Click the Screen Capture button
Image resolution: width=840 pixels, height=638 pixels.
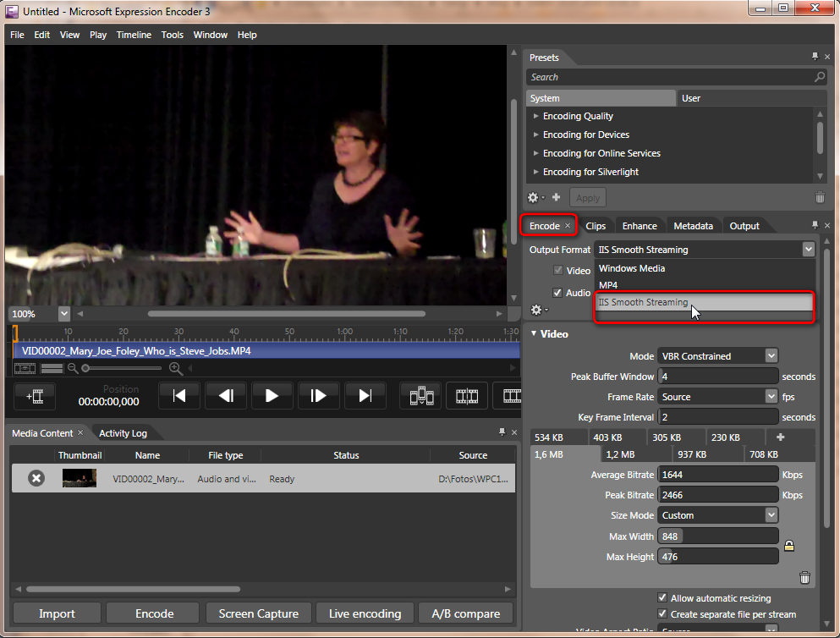coord(258,613)
